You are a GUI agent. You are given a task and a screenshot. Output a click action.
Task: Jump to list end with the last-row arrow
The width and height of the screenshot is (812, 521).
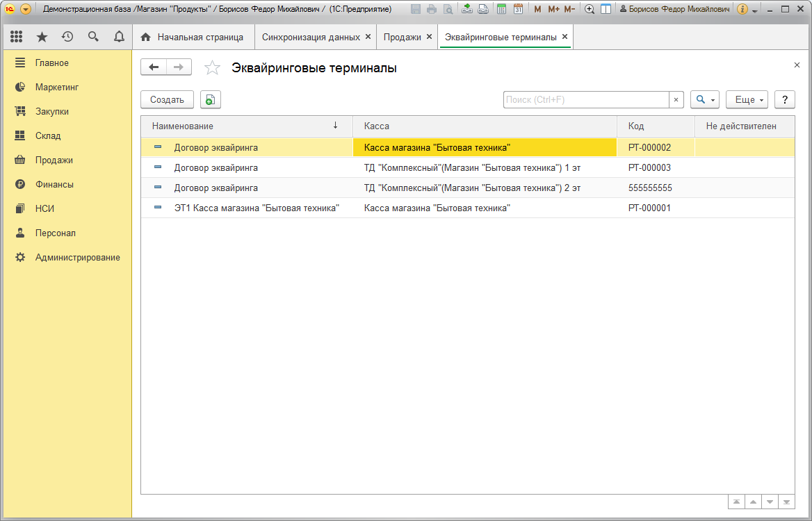tap(787, 502)
